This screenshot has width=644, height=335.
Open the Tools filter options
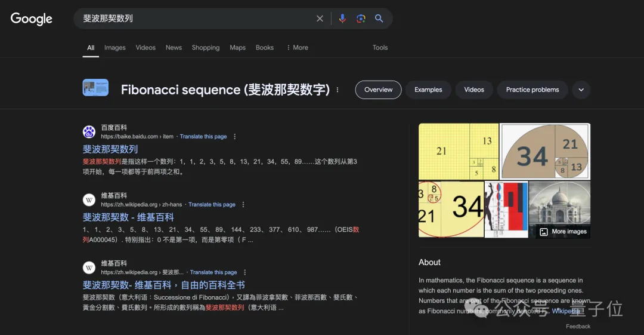380,48
